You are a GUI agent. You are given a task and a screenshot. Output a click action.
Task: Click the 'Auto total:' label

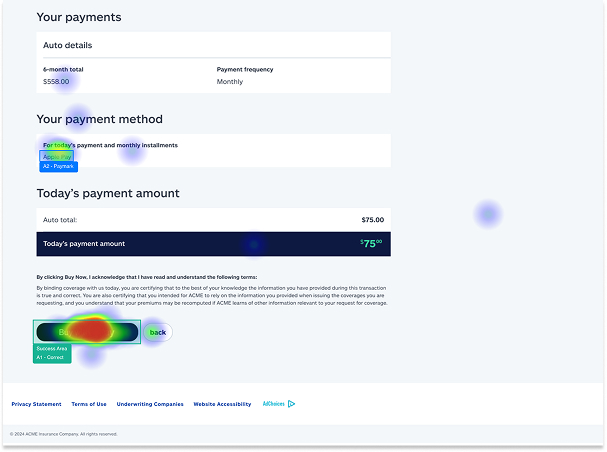(60, 220)
